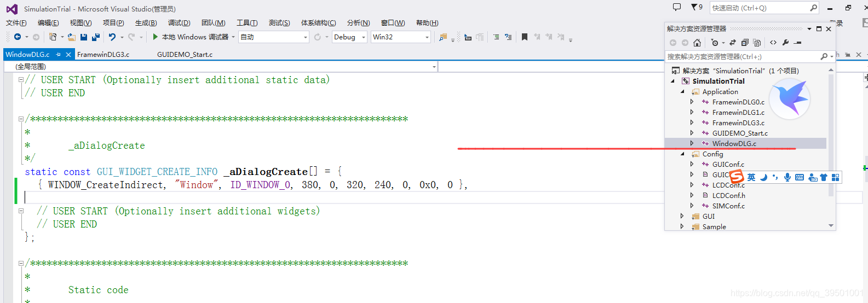The image size is (868, 303).
Task: Open the Sogou toolbox grid icon
Action: click(835, 177)
